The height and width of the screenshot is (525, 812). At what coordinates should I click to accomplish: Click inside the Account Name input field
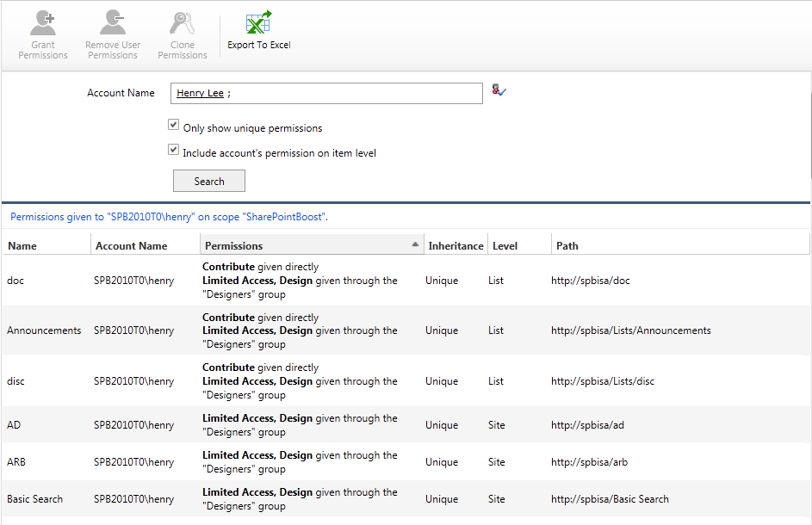click(344, 93)
